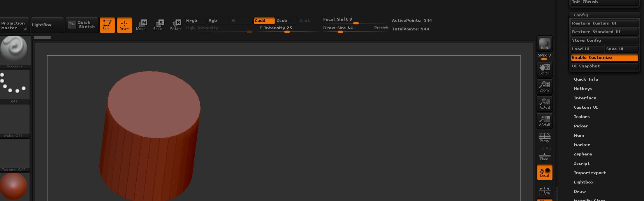The height and width of the screenshot is (201, 644).
Task: Open the Dots stroke selector
Action: 14,86
